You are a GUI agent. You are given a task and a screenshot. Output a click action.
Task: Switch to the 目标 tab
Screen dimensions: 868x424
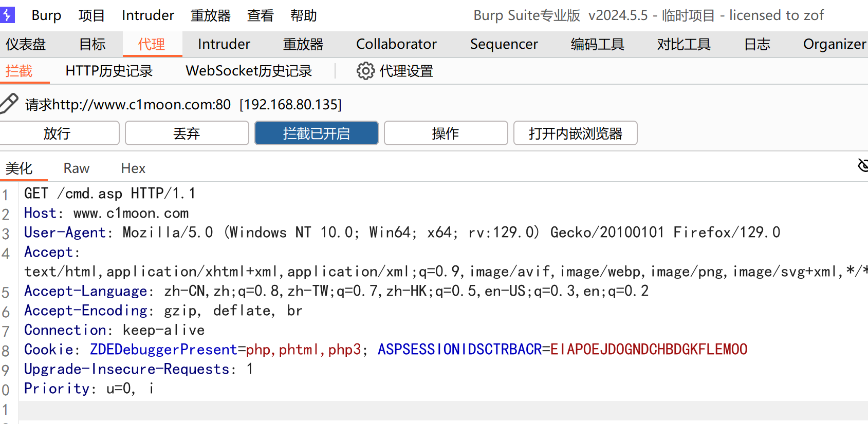point(92,44)
